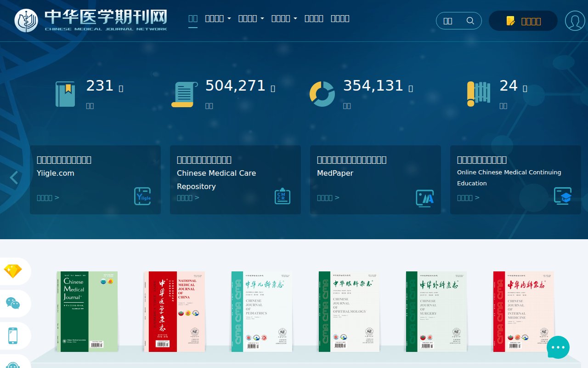Open the user account avatar icon
Screen dimensions: 588x368
[x=575, y=21]
